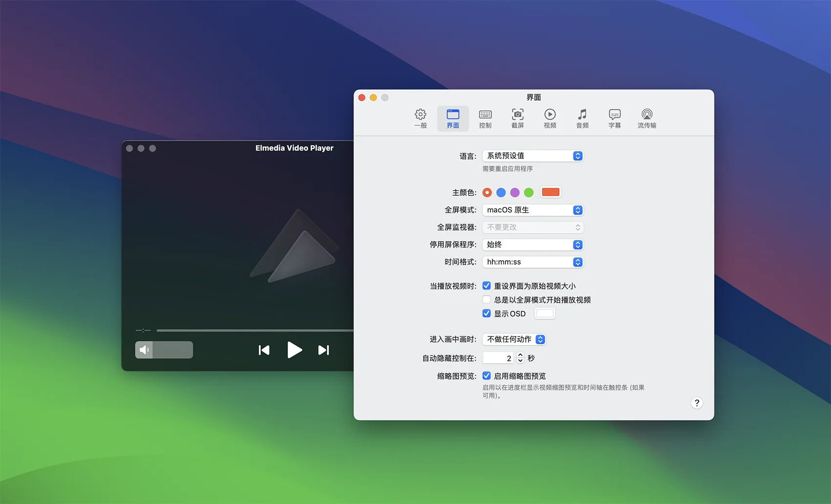Open the OSD white color well
The height and width of the screenshot is (504, 831).
pos(545,314)
